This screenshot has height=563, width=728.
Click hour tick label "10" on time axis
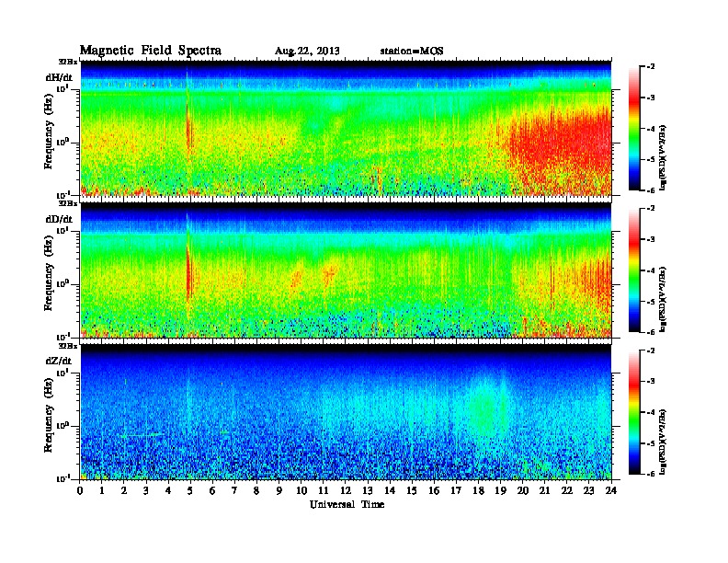coord(301,491)
